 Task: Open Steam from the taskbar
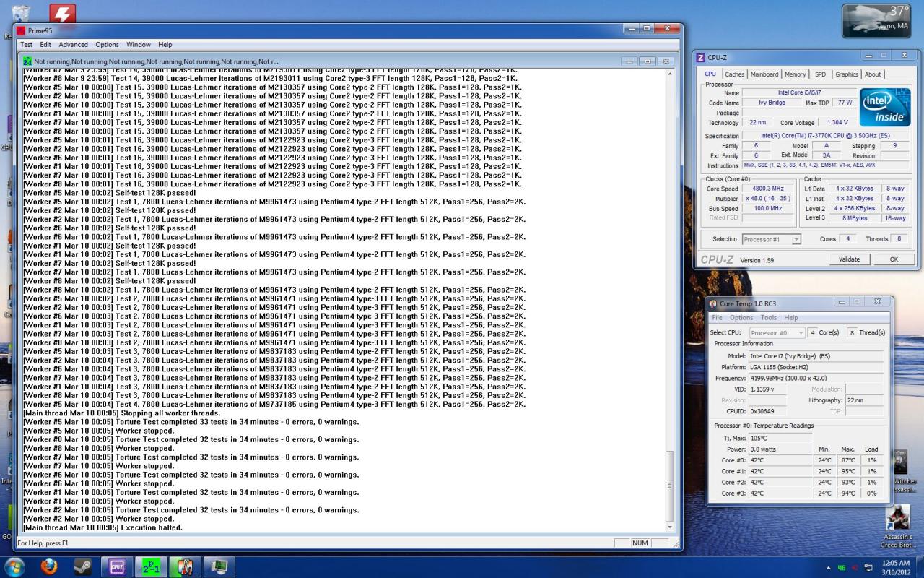click(x=83, y=567)
